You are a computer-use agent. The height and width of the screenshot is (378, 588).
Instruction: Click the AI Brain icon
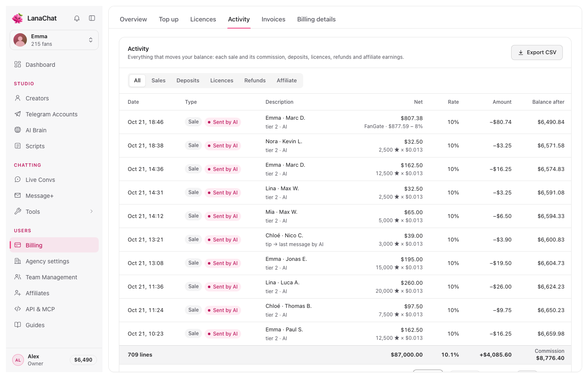coord(18,130)
